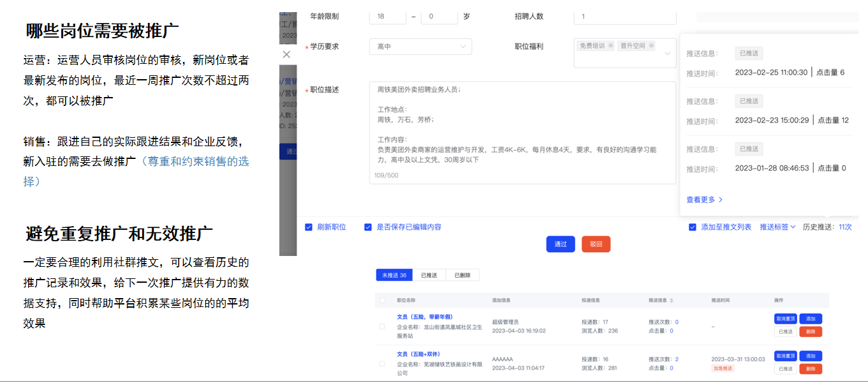The width and height of the screenshot is (868, 383).
Task: Switch to the 已推送 tab
Action: click(x=429, y=275)
